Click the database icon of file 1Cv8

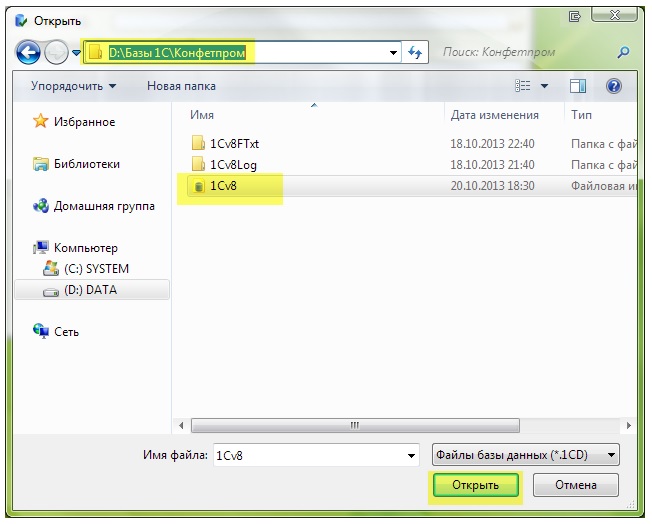(199, 186)
